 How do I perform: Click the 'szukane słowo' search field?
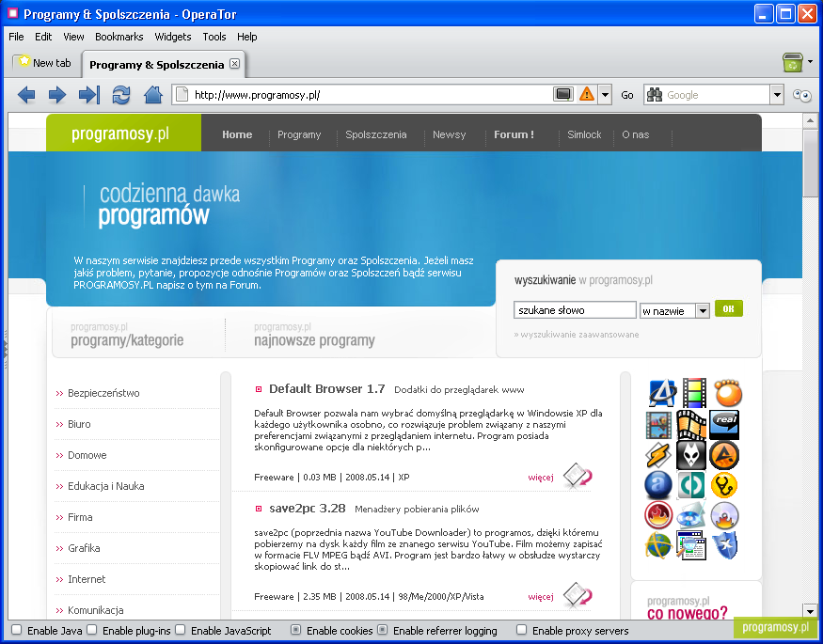click(x=575, y=310)
